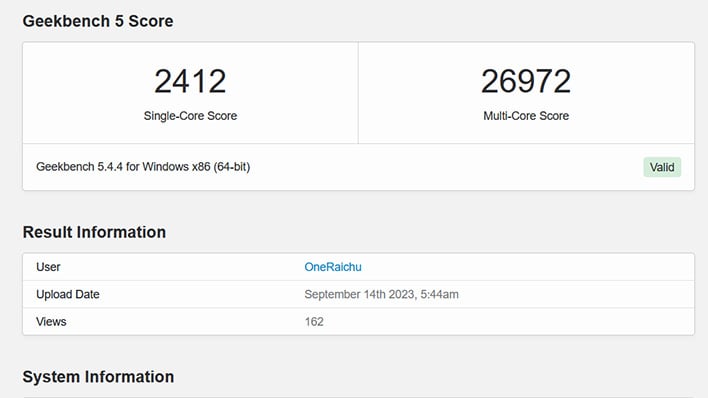This screenshot has height=398, width=708.
Task: Click the September 14th 2023 upload date value
Action: pos(359,295)
